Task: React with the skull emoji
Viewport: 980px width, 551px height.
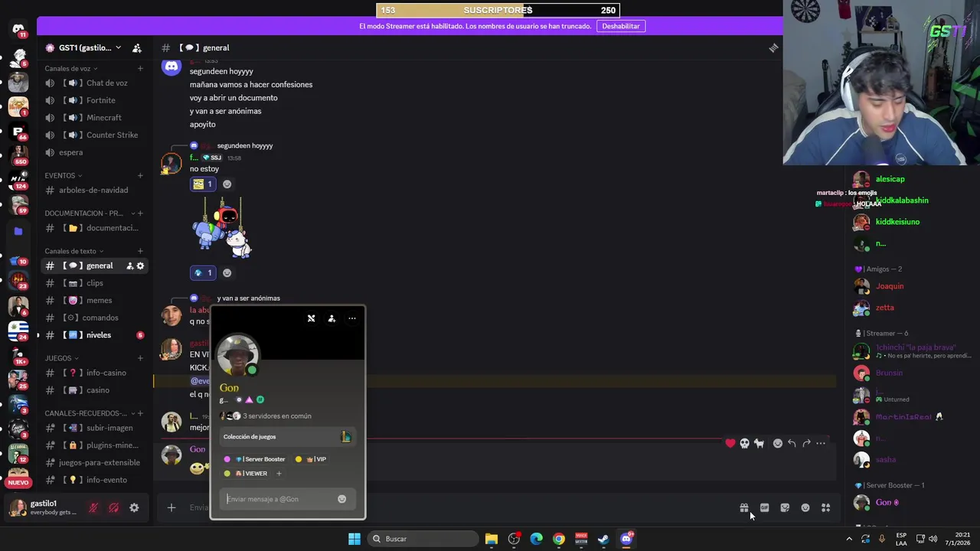Action: (x=744, y=443)
